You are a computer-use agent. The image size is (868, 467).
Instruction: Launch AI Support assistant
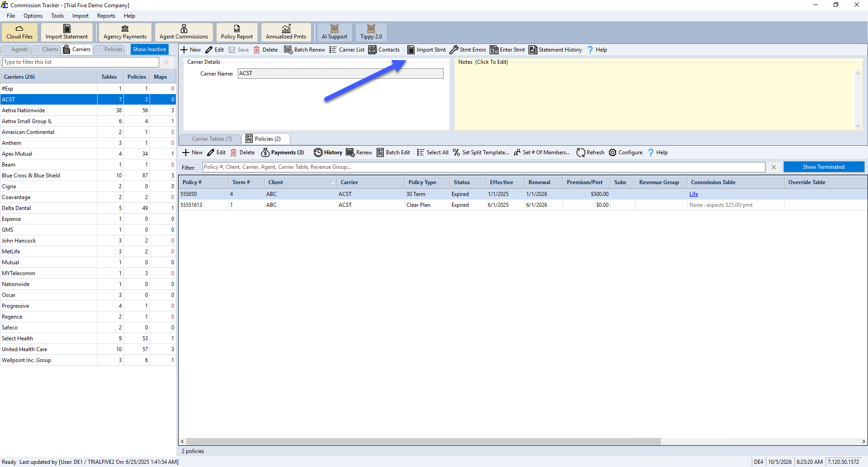335,32
